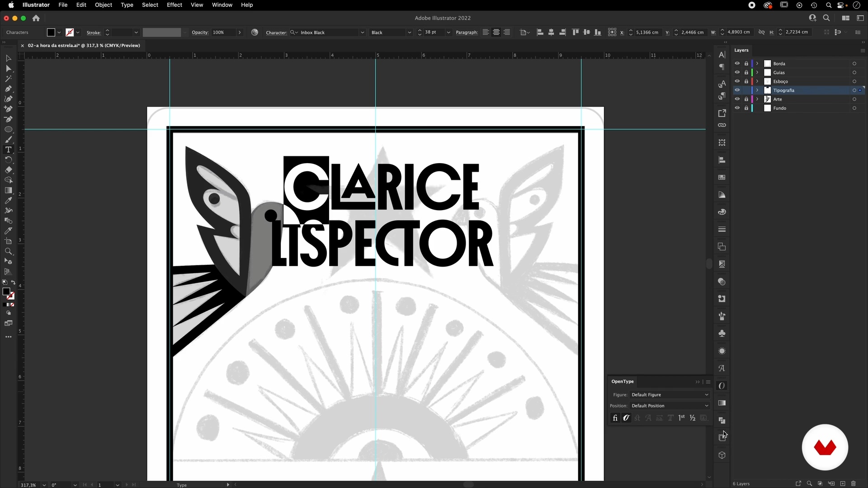Open the Figure dropdown in OpenType

(x=670, y=395)
